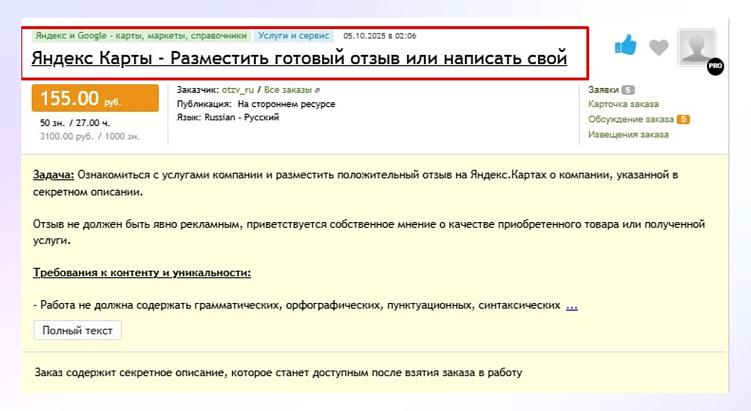The height and width of the screenshot is (411, 751).
Task: Click '50 зн. / 27.00 ч.' text
Action: 75,123
